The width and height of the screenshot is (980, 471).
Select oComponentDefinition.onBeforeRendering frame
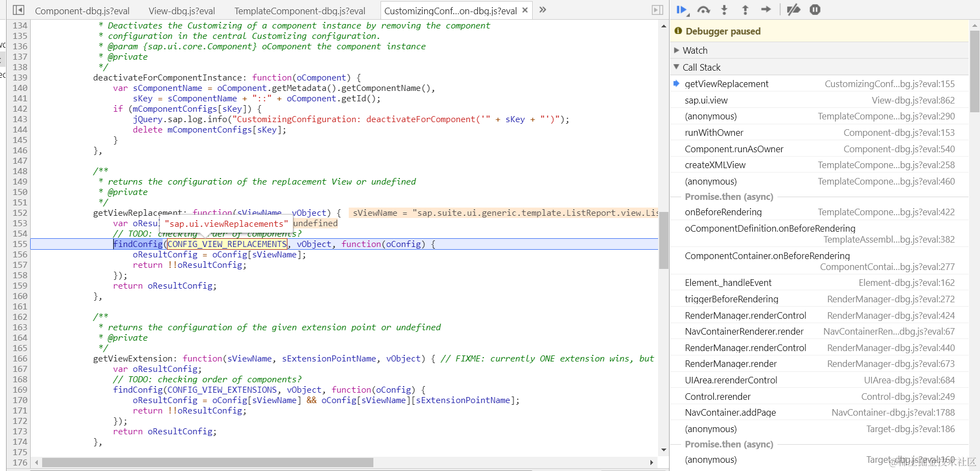coord(820,234)
